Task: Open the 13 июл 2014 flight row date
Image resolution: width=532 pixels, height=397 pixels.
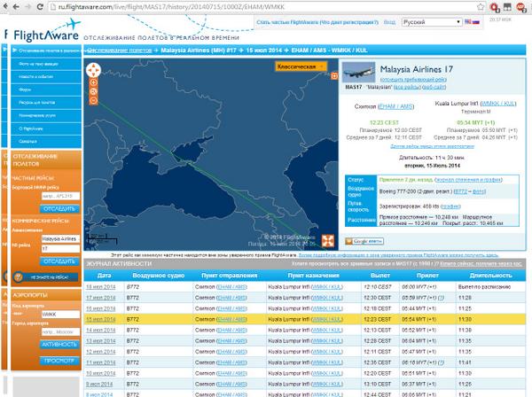Action: (x=101, y=340)
